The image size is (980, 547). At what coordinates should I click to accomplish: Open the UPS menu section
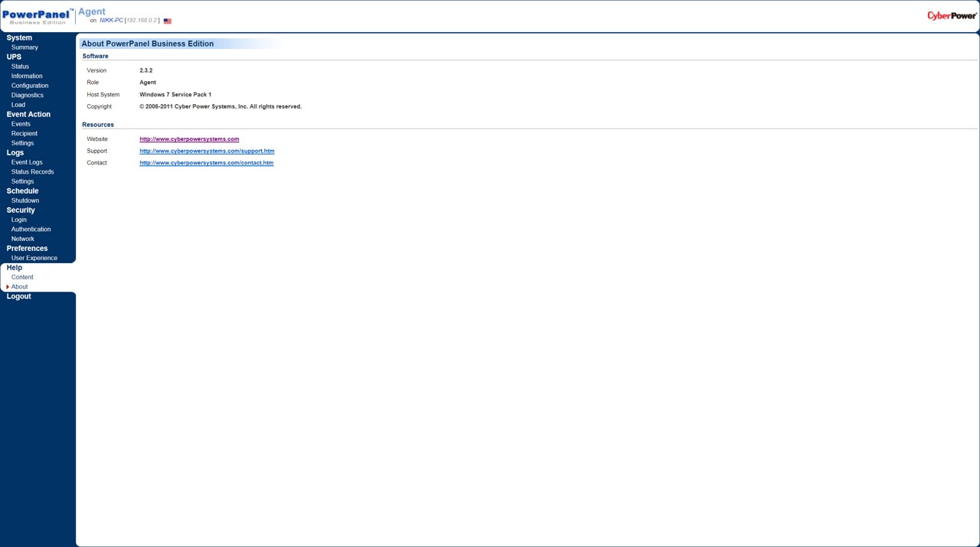(x=14, y=57)
